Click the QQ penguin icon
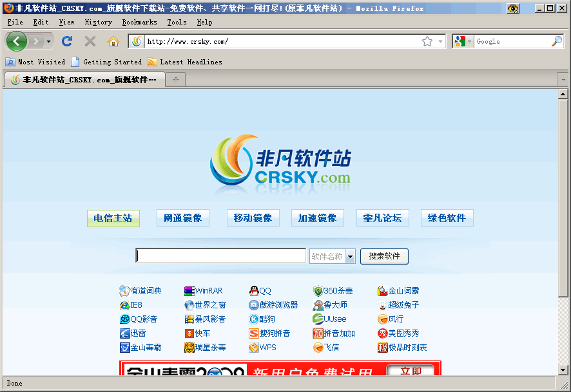Image resolution: width=571 pixels, height=392 pixels. tap(254, 291)
